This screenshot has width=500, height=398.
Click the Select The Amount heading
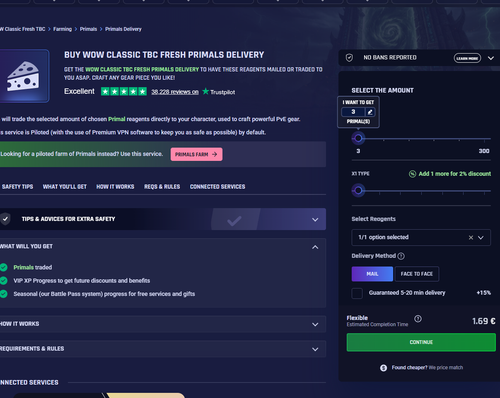coord(382,91)
